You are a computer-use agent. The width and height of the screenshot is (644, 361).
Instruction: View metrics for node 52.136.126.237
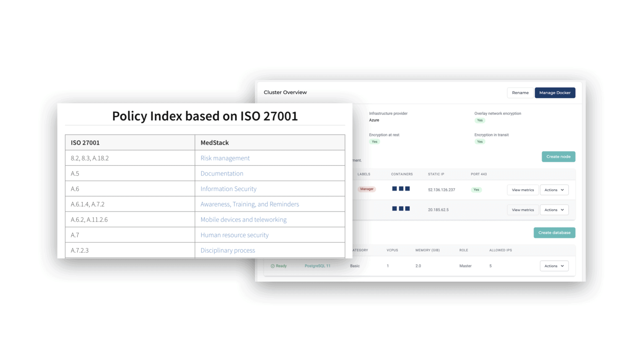523,190
